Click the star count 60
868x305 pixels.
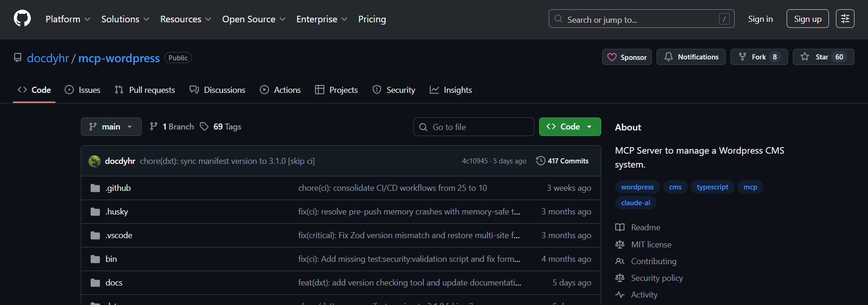[x=839, y=57]
